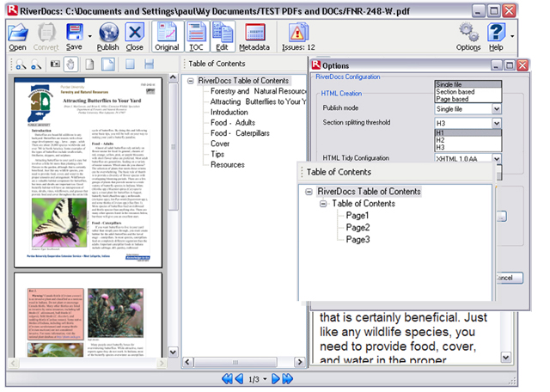Open Options via the gears icon
The height and width of the screenshot is (392, 550).
point(468,37)
